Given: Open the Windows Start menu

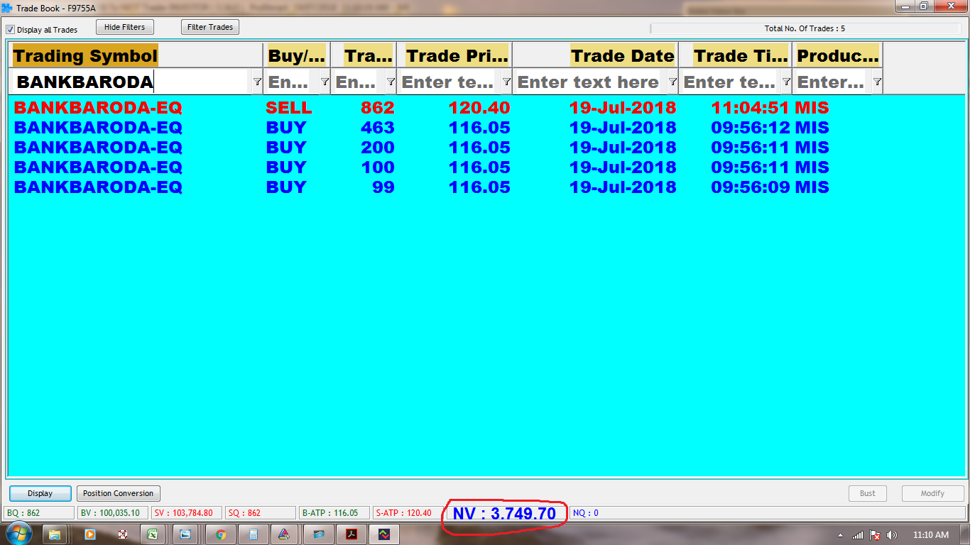Looking at the screenshot, I should pyautogui.click(x=18, y=534).
